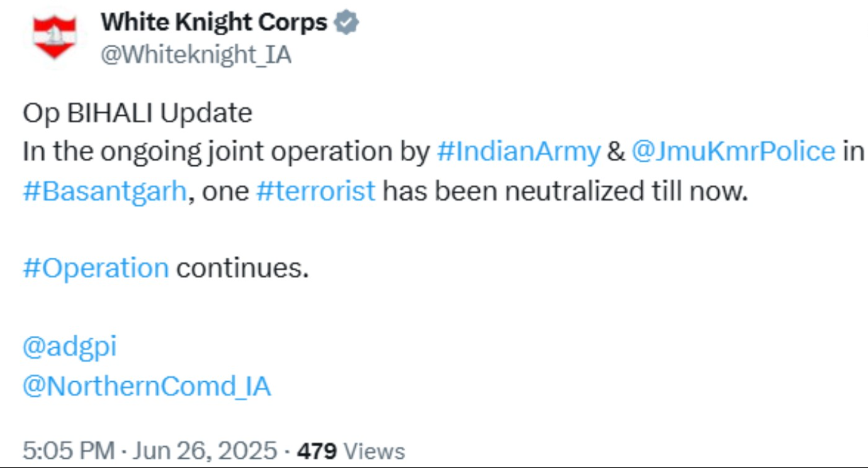Screen dimensions: 868x468
Task: Open the 479 Views count
Action: tap(351, 451)
